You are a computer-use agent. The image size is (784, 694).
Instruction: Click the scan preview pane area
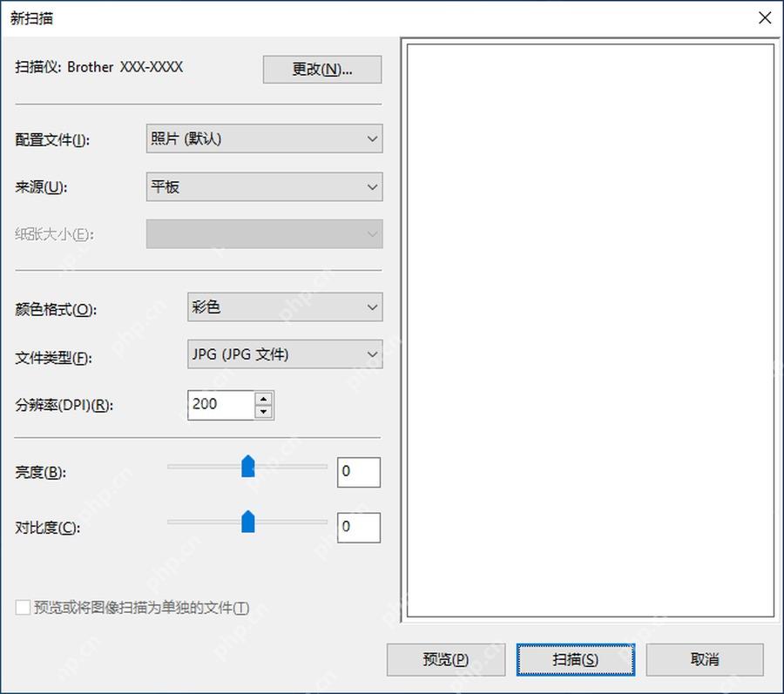[591, 331]
